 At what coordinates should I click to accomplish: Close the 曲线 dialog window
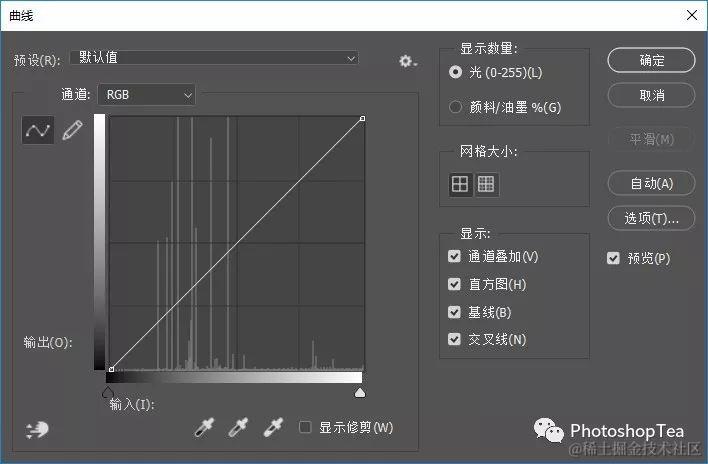(x=691, y=15)
